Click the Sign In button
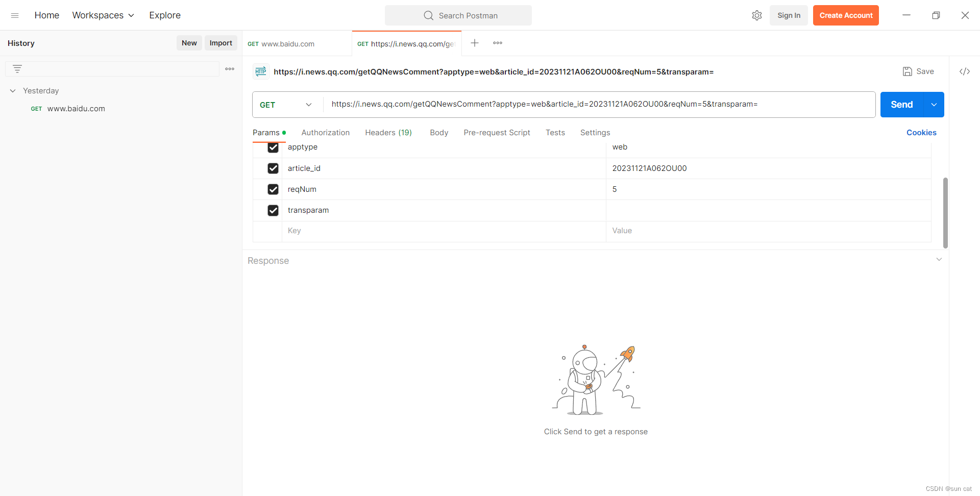The height and width of the screenshot is (496, 980). click(x=789, y=15)
